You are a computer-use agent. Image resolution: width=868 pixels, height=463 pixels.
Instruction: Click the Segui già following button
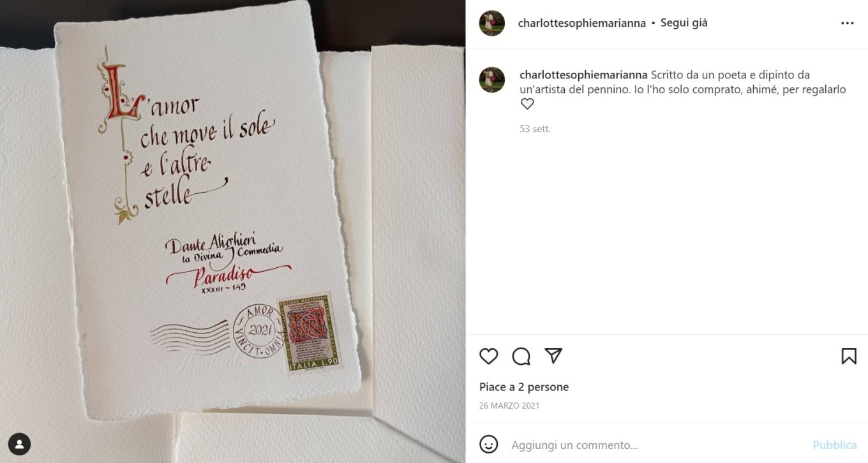684,23
